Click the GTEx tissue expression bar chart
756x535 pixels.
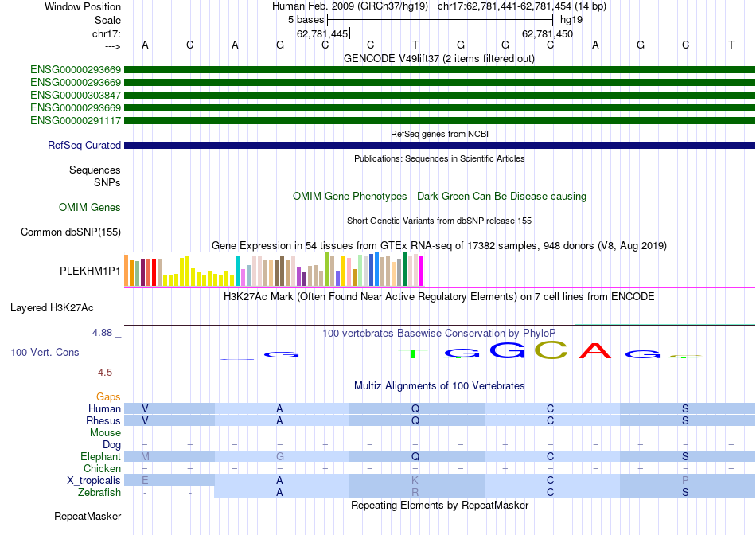[274, 269]
